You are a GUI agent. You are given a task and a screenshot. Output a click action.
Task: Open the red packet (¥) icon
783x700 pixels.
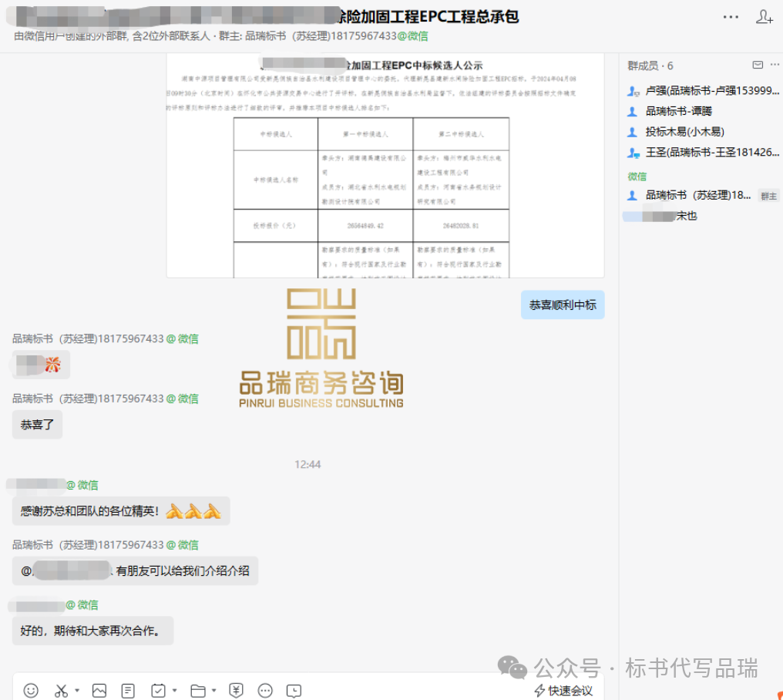[237, 691]
